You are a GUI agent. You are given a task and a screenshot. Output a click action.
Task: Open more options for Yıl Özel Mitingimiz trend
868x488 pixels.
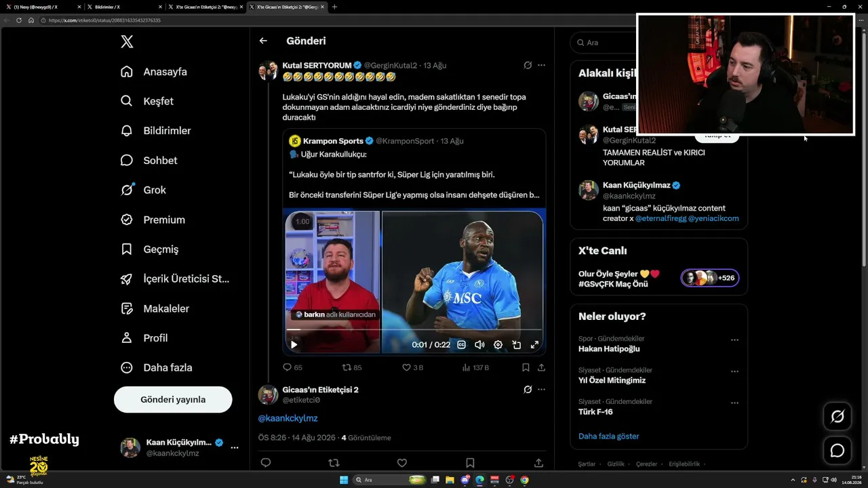(x=734, y=371)
